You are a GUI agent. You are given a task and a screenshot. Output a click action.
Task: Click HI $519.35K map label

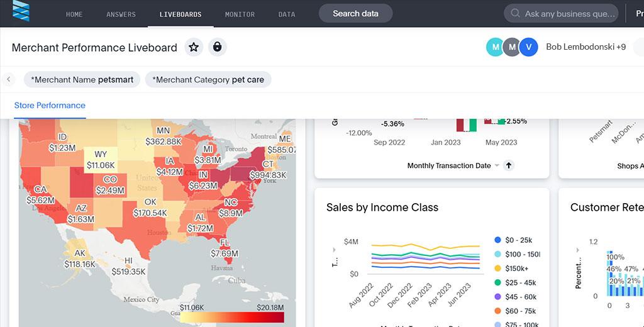click(x=128, y=266)
